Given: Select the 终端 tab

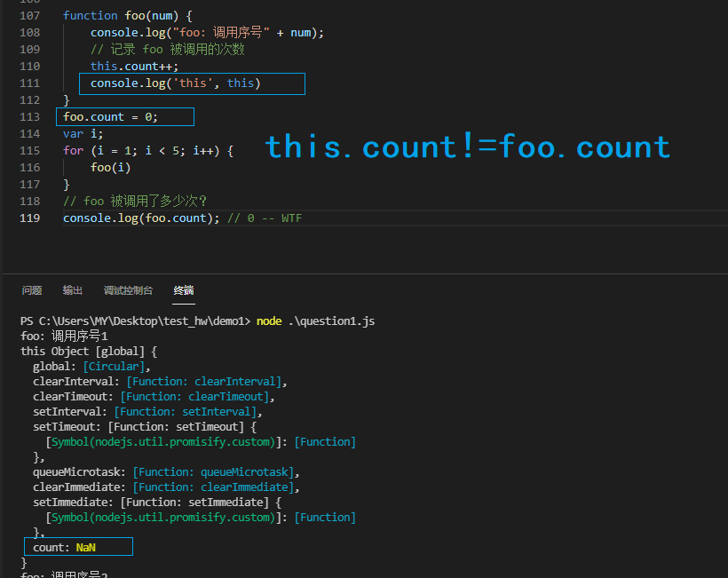Looking at the screenshot, I should click(x=184, y=290).
